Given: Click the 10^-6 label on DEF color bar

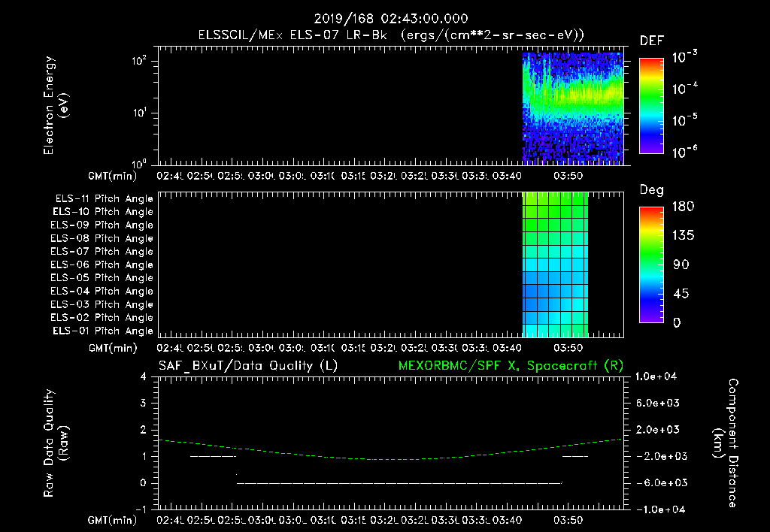Looking at the screenshot, I should pyautogui.click(x=684, y=152).
